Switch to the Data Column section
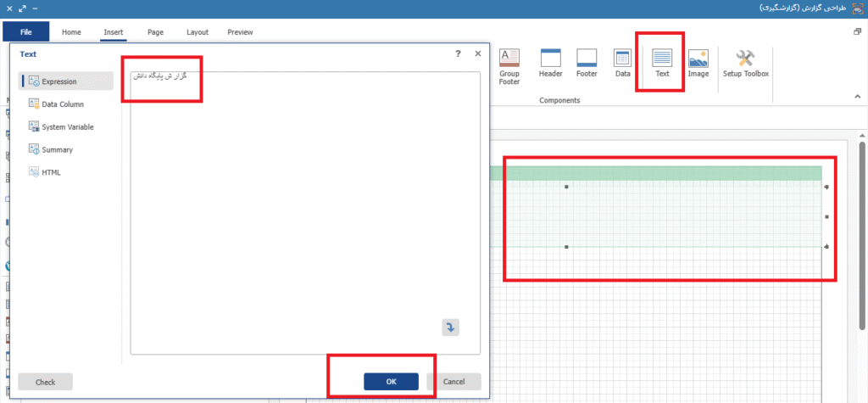The width and height of the screenshot is (868, 403). coord(62,104)
